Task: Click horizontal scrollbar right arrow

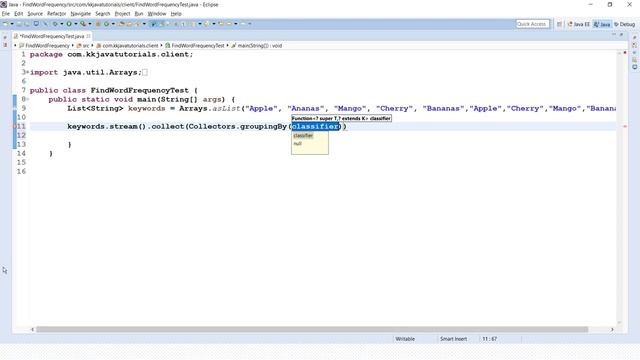Action: 612,329
